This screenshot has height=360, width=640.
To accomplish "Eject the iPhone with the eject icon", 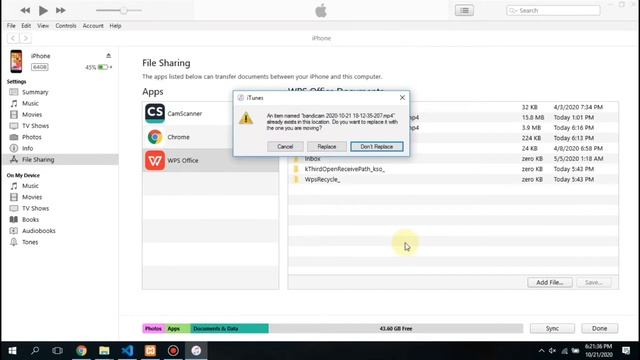I will click(x=108, y=56).
